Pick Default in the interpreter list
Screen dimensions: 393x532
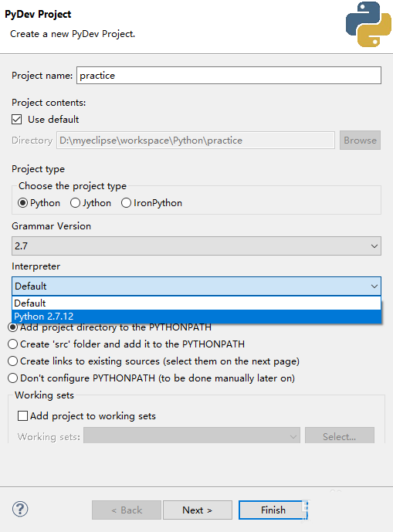click(196, 303)
